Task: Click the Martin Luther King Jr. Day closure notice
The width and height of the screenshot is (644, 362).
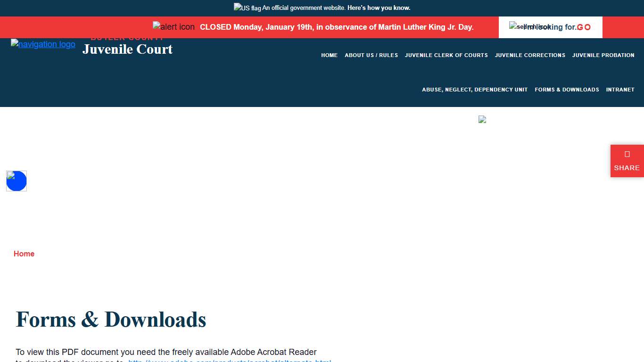Action: [337, 27]
